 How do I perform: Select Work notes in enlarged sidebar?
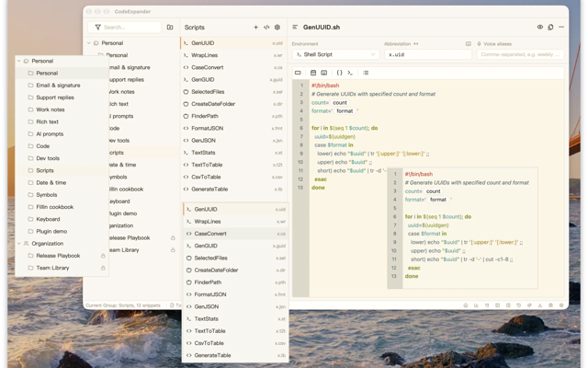pos(62,109)
